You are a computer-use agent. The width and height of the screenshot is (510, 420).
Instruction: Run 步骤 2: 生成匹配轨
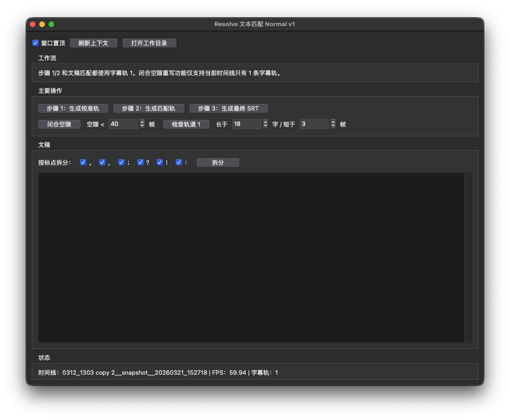pyautogui.click(x=149, y=108)
